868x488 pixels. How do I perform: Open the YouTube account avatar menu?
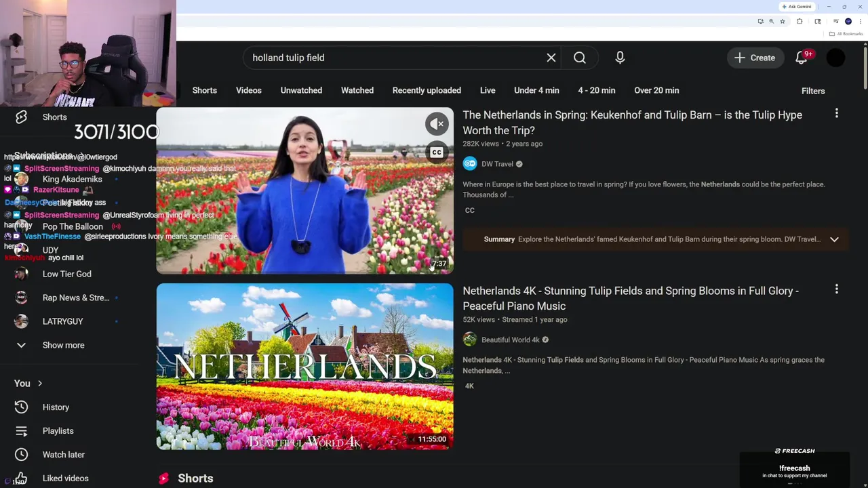(836, 58)
